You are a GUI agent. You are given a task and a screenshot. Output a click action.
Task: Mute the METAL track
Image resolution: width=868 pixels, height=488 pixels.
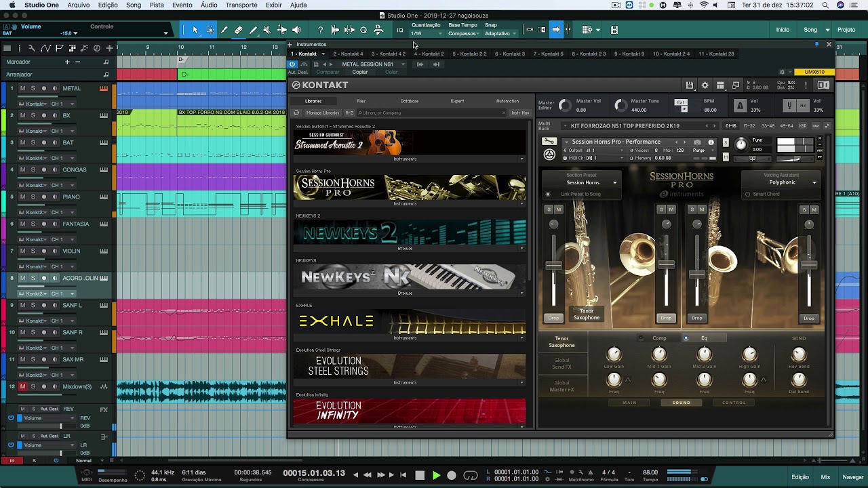[22, 88]
